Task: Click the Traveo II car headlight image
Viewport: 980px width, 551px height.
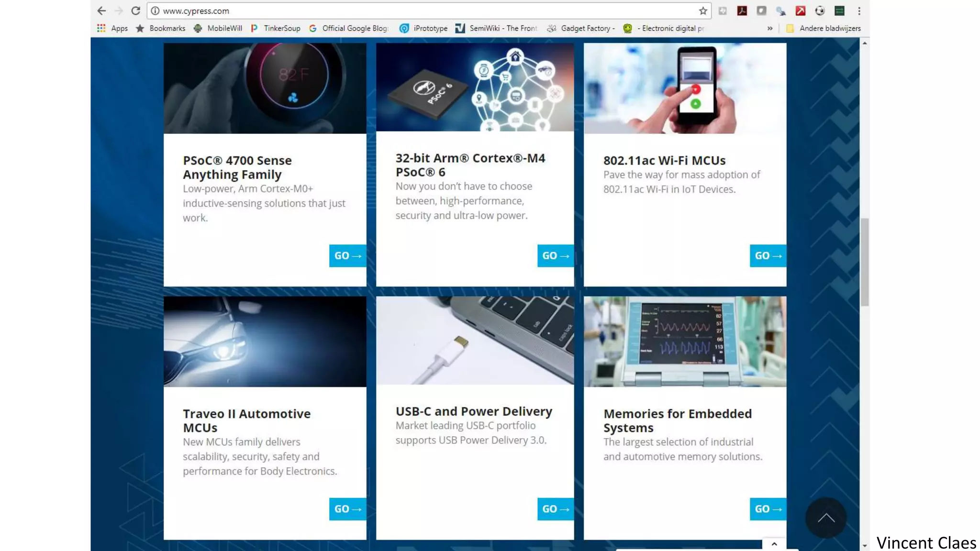Action: (265, 341)
